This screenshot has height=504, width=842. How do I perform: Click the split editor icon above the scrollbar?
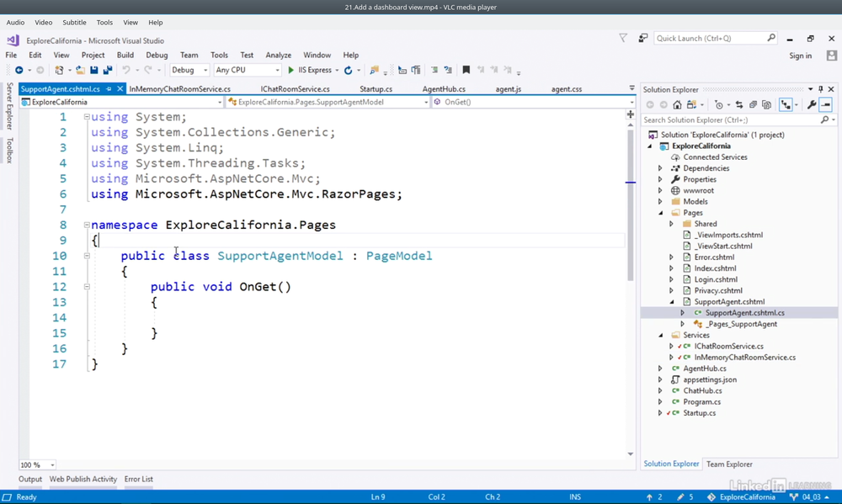pos(631,114)
